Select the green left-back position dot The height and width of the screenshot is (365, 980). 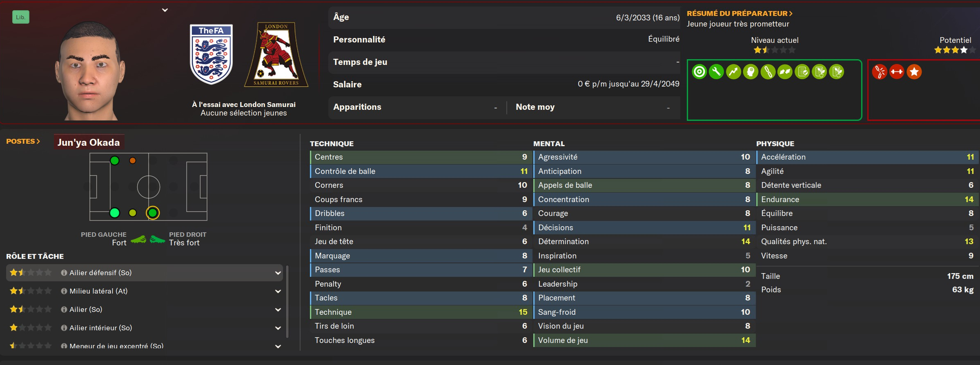115,160
